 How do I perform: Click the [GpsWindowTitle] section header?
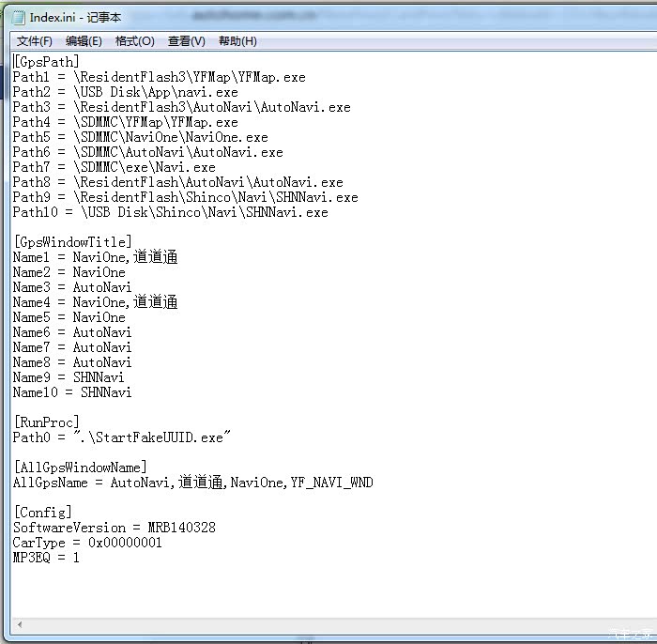click(x=72, y=242)
